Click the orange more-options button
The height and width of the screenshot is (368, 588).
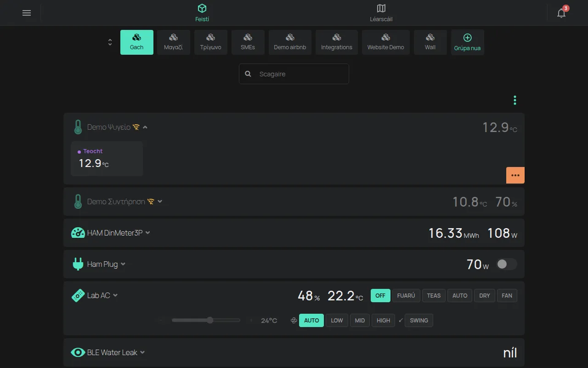tap(515, 175)
